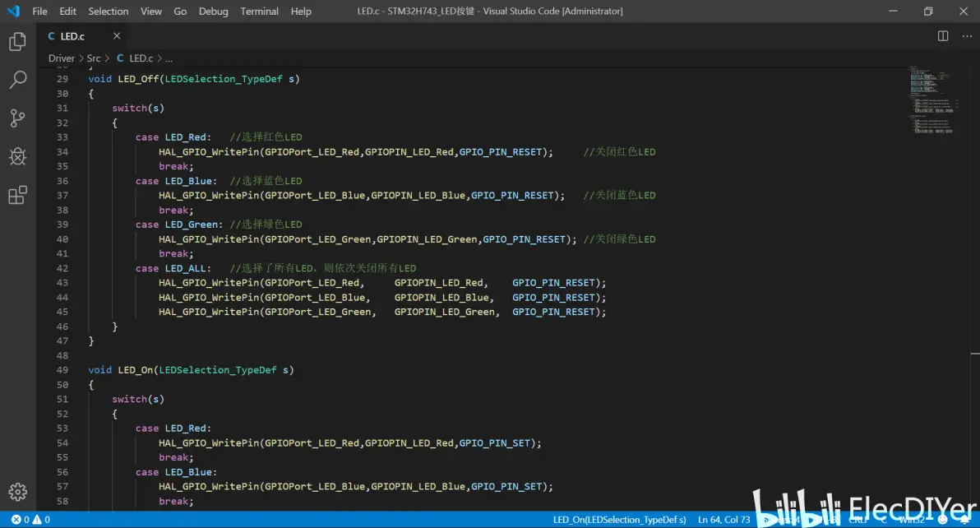Viewport: 980px width, 528px height.
Task: Open the Terminal menu
Action: tap(259, 12)
